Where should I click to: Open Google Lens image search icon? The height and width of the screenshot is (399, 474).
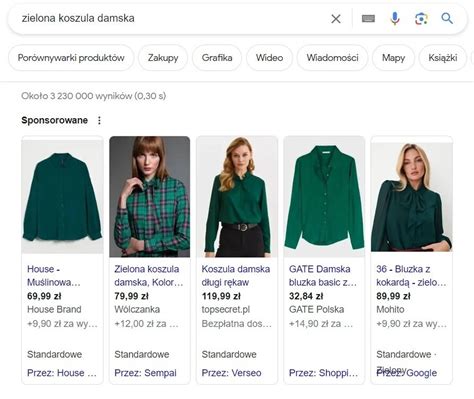point(421,19)
